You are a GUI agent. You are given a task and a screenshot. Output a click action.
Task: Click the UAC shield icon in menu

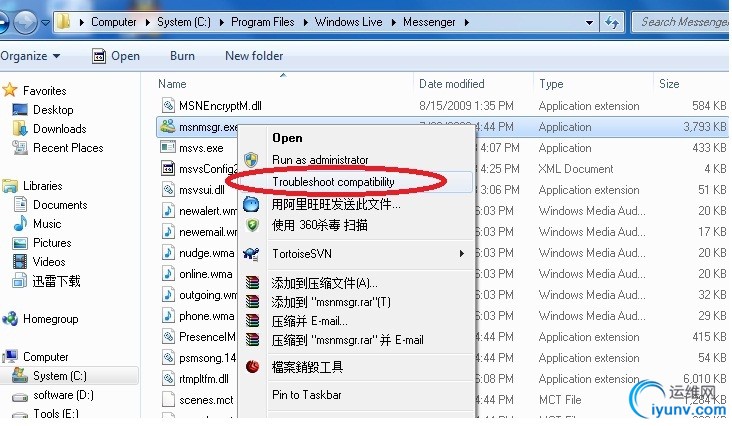pos(251,160)
